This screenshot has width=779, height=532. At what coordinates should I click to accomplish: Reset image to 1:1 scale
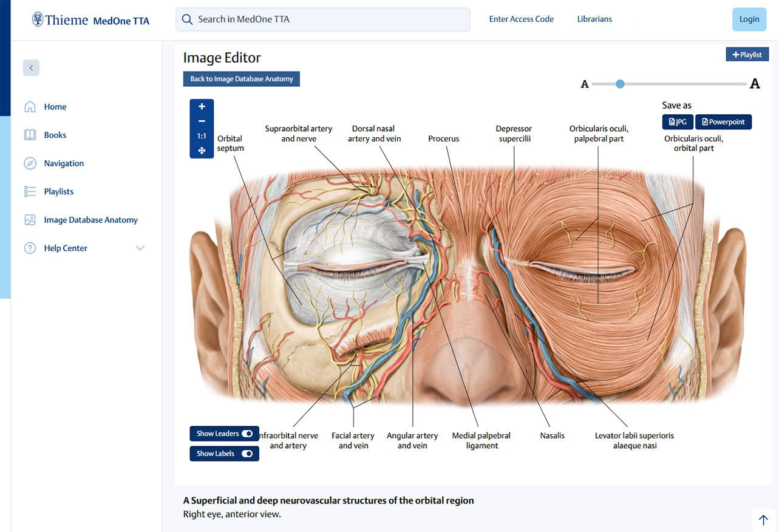[202, 136]
